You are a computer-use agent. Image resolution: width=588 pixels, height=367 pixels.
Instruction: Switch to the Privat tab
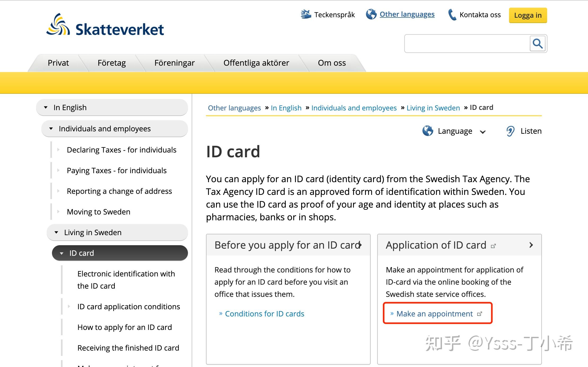click(x=58, y=63)
